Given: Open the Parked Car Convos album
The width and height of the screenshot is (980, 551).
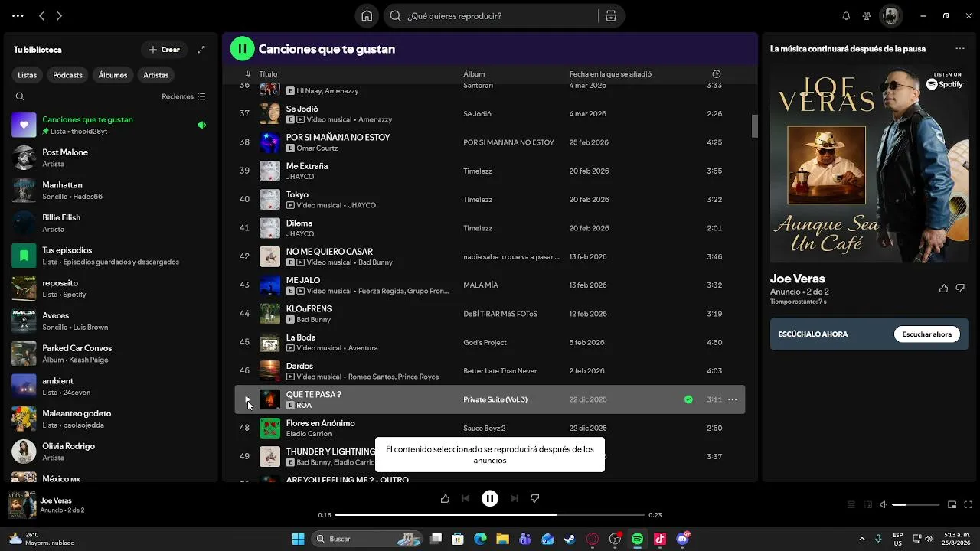Looking at the screenshot, I should point(111,354).
